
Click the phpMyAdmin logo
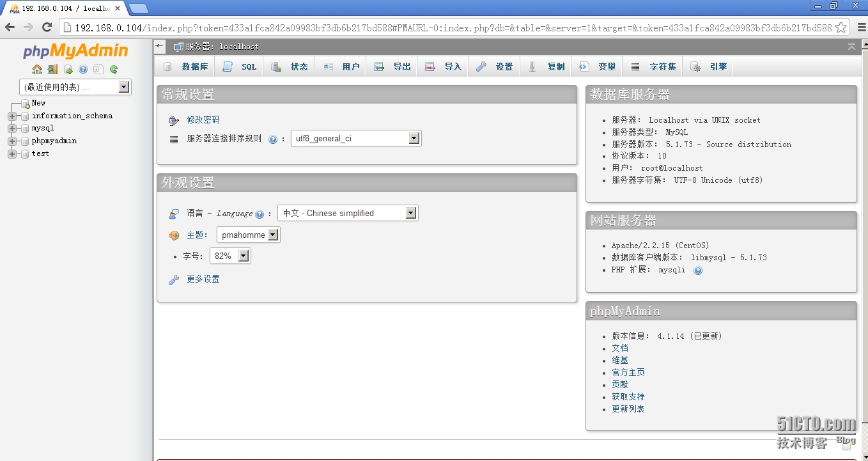tap(75, 51)
